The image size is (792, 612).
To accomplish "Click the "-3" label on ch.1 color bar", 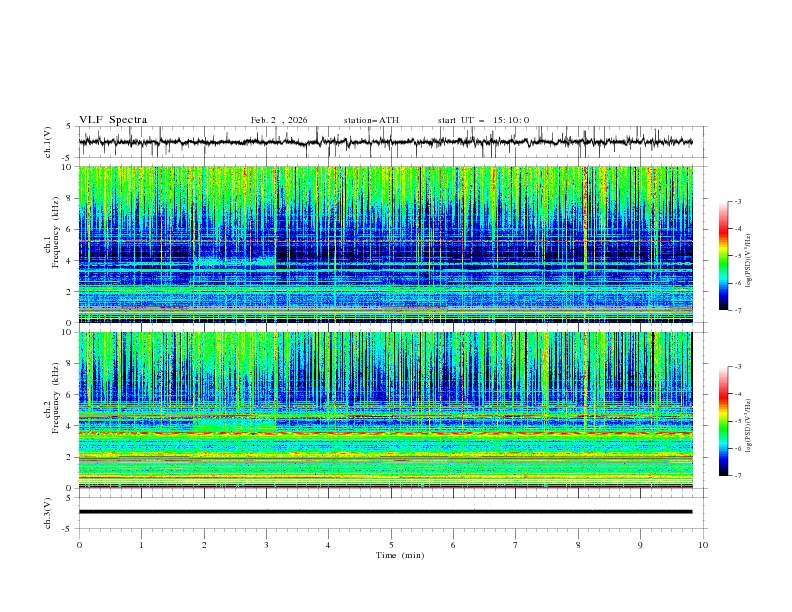I will (x=738, y=201).
